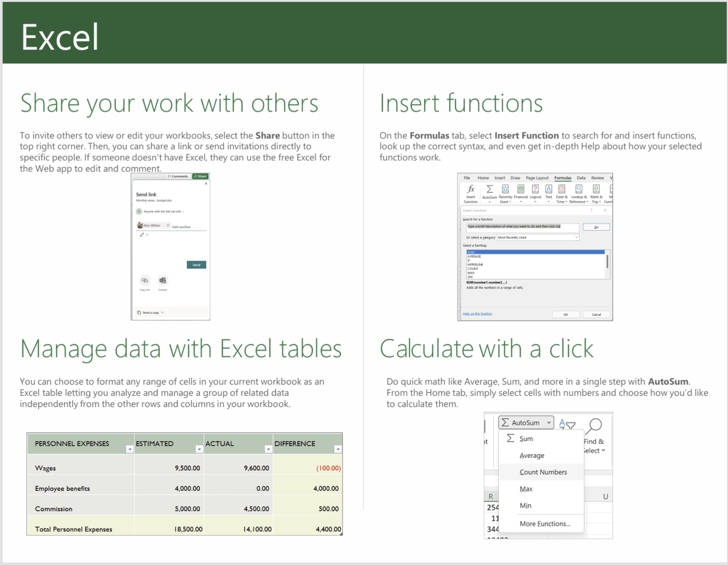Open the Sort & Filter icon
The width and height of the screenshot is (728, 565).
567,425
